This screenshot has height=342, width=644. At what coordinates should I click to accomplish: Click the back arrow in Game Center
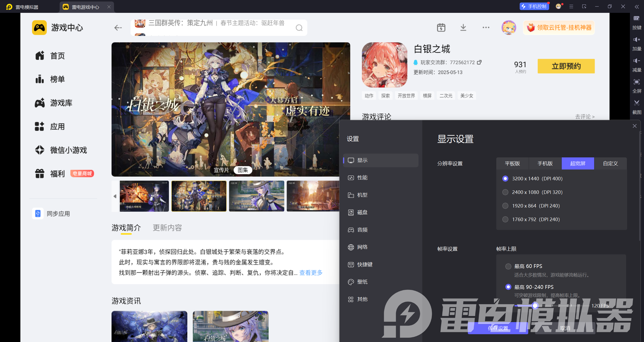point(118,28)
